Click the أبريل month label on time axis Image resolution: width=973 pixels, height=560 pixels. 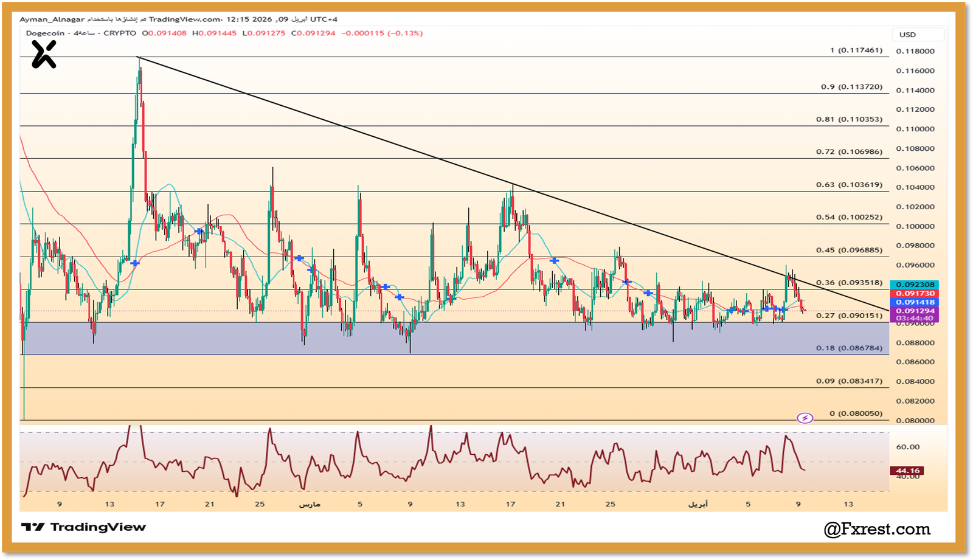[698, 504]
